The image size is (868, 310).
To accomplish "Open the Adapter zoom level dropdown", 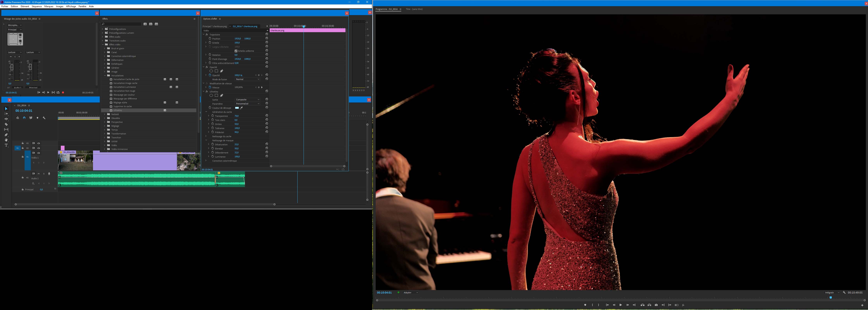I will 411,293.
